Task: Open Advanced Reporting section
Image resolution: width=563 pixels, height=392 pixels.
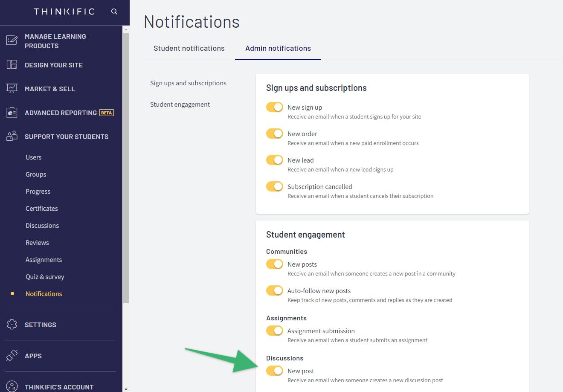Action: pyautogui.click(x=61, y=113)
